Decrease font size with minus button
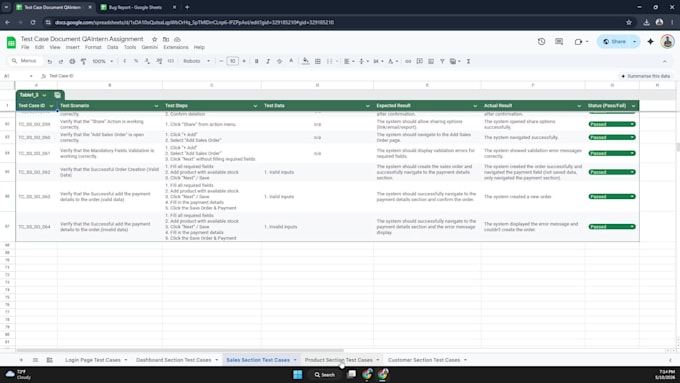Screen dimensions: 680x383 tap(221, 62)
